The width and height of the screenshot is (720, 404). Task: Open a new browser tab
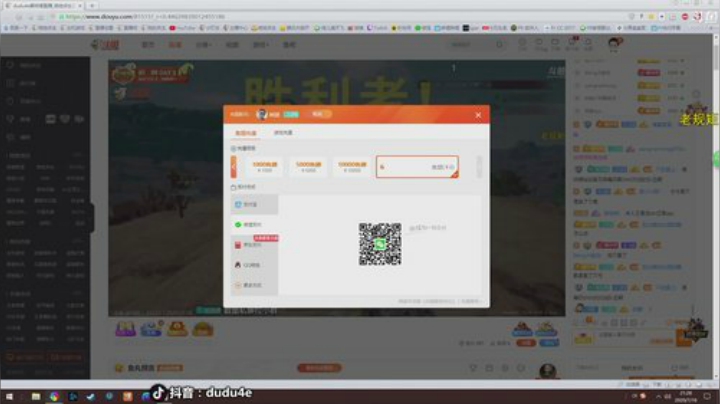(x=92, y=6)
